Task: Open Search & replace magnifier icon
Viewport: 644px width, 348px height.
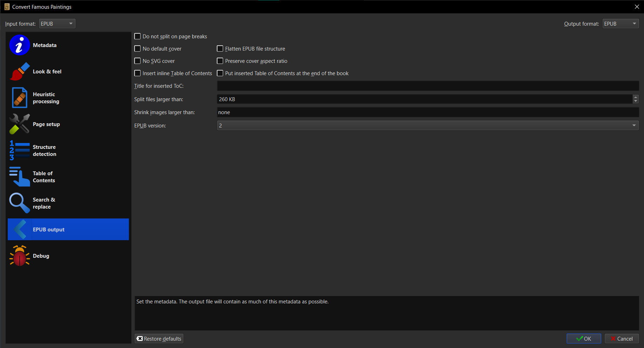Action: pyautogui.click(x=19, y=203)
